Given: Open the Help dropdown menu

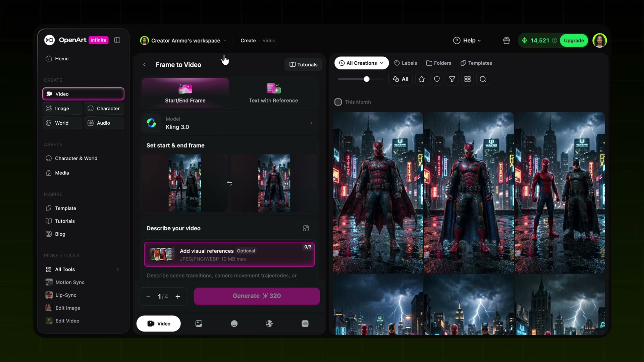Looking at the screenshot, I should coord(467,41).
